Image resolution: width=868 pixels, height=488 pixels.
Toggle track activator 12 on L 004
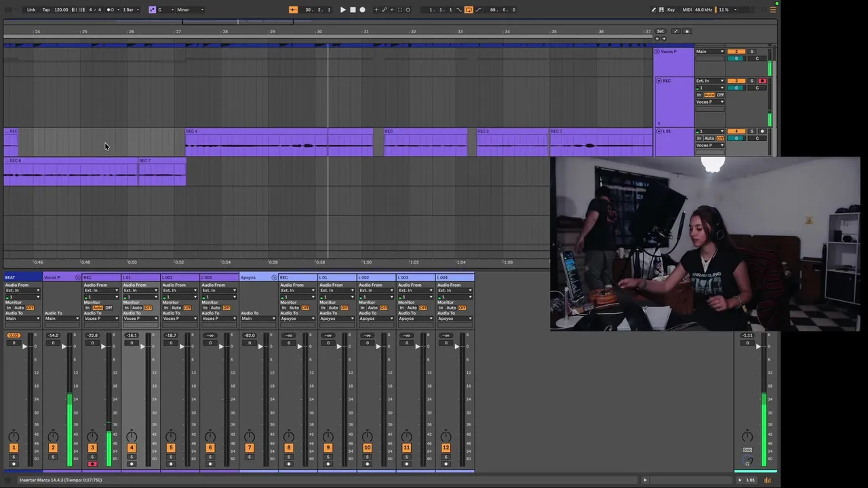tap(446, 447)
